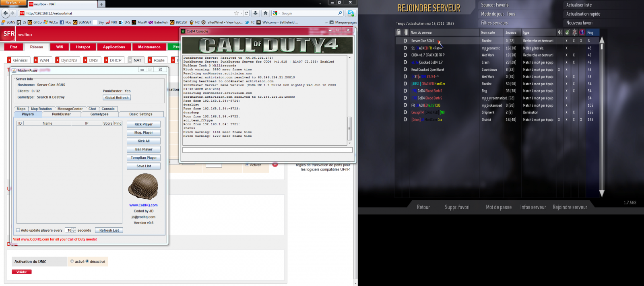Click Kick Player button
644x286 pixels.
point(143,124)
